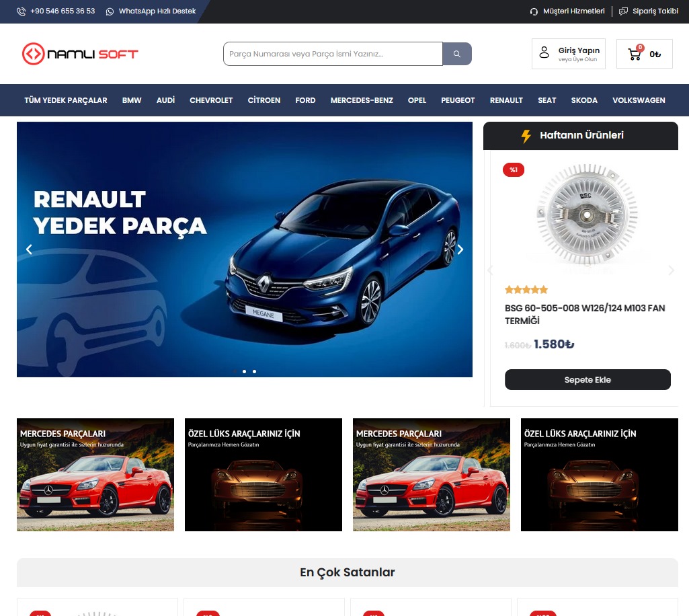Open first Özel Lüks Araçlarınız İçin banner
Image resolution: width=689 pixels, height=616 pixels.
[x=264, y=475]
